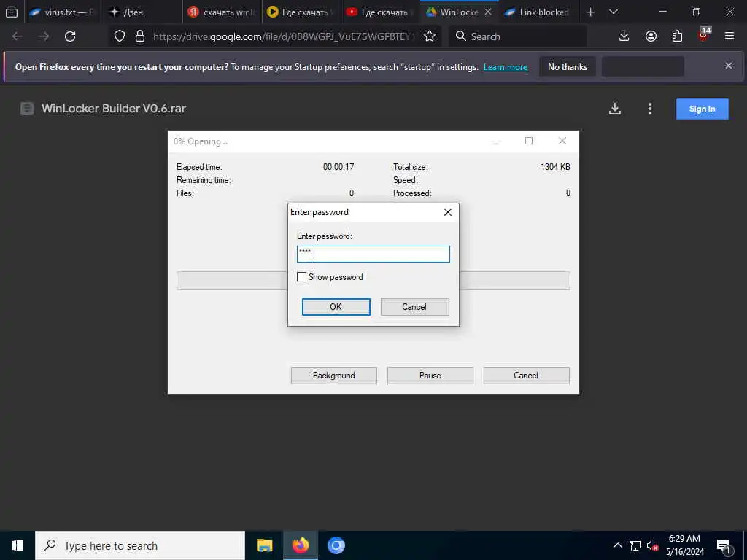Download WinLocker Builder V0.6.rar from Drive
The image size is (747, 560).
pyautogui.click(x=615, y=109)
